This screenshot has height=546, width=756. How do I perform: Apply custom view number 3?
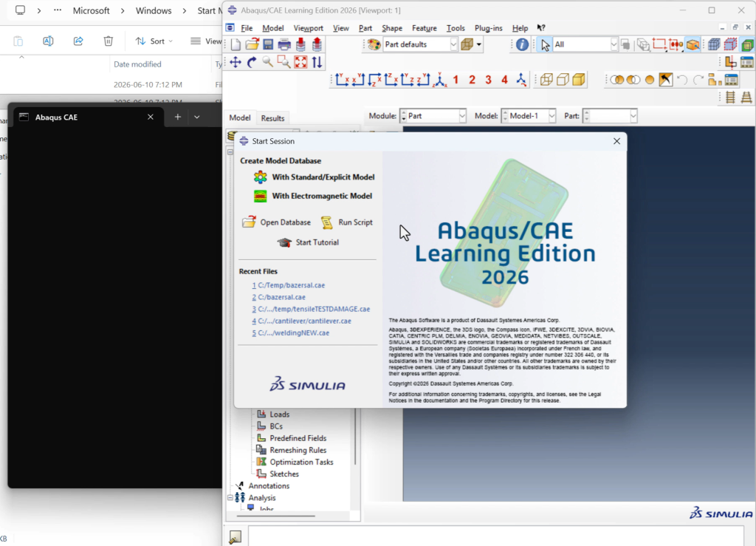(x=489, y=80)
